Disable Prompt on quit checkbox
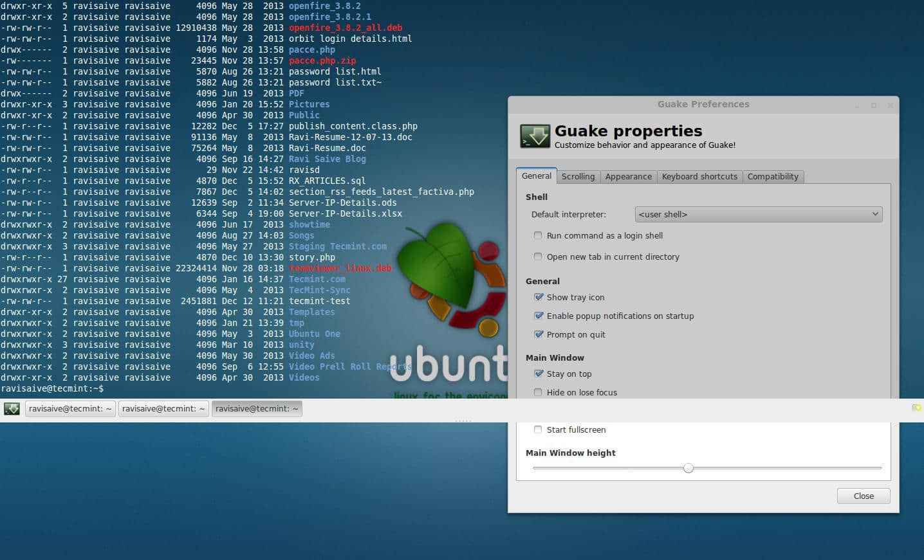924x560 pixels. (539, 334)
